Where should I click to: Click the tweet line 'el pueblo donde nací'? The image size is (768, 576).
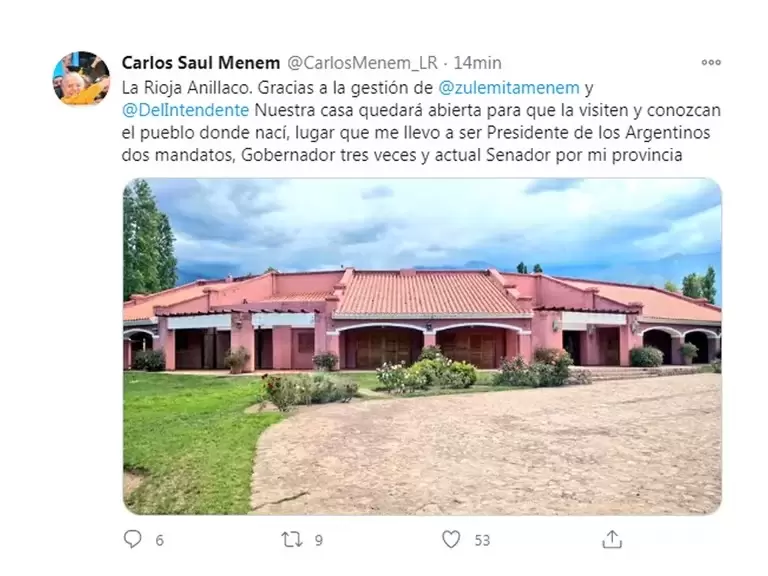(416, 133)
